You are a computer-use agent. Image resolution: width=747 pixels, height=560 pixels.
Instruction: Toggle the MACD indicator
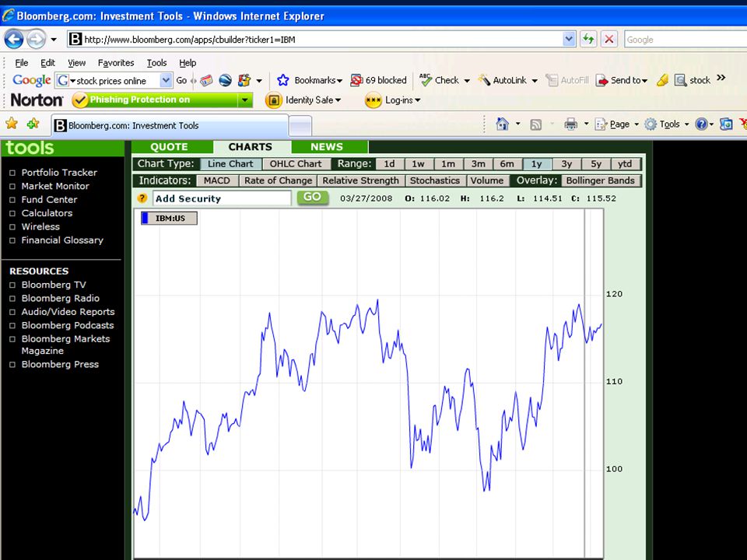click(217, 181)
